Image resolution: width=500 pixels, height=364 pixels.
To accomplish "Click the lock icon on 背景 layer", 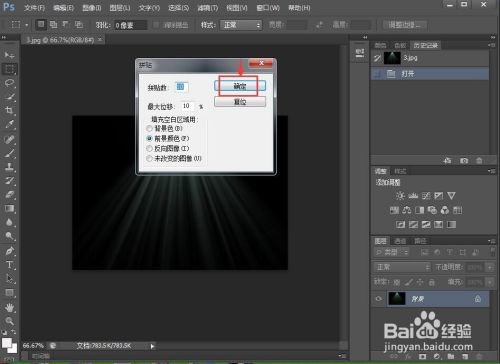I will pyautogui.click(x=478, y=299).
